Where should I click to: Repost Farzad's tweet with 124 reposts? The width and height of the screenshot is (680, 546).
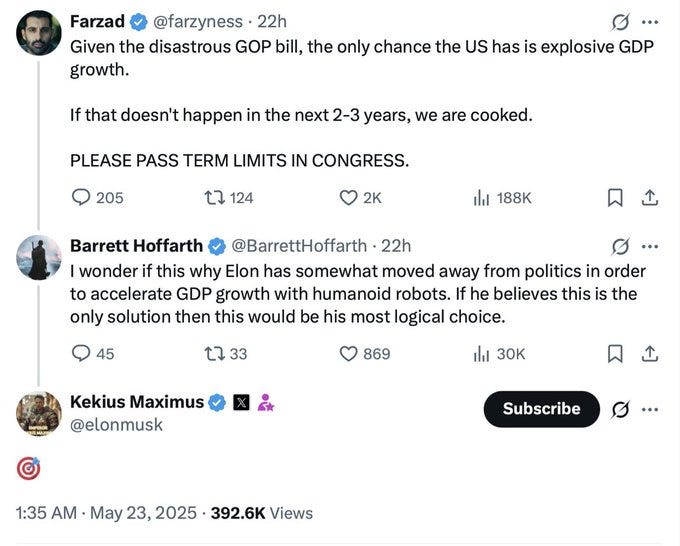(212, 198)
